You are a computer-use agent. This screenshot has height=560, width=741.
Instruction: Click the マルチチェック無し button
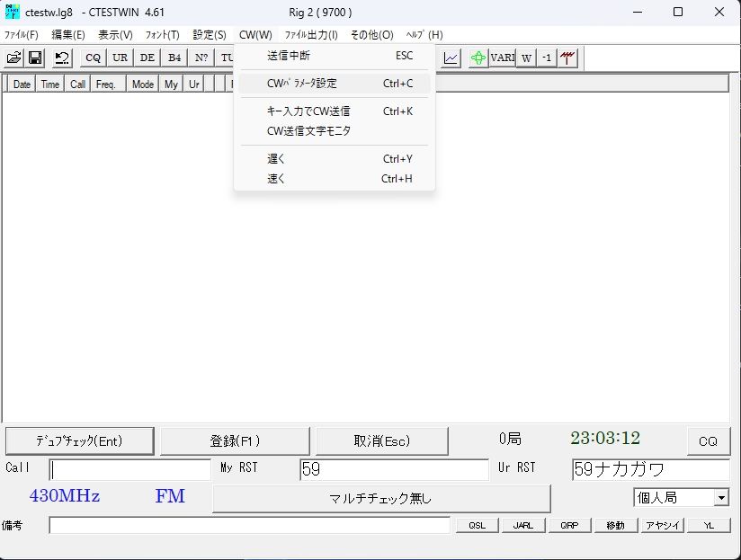(x=381, y=498)
